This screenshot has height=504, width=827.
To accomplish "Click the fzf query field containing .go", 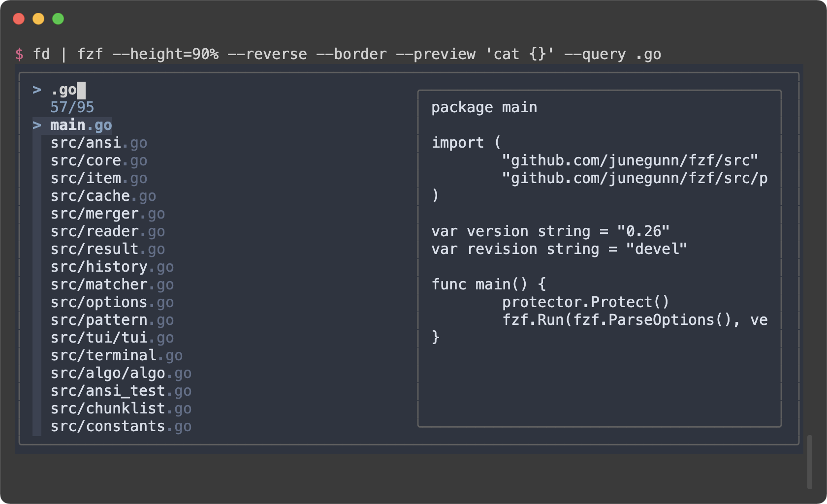I will click(x=68, y=90).
